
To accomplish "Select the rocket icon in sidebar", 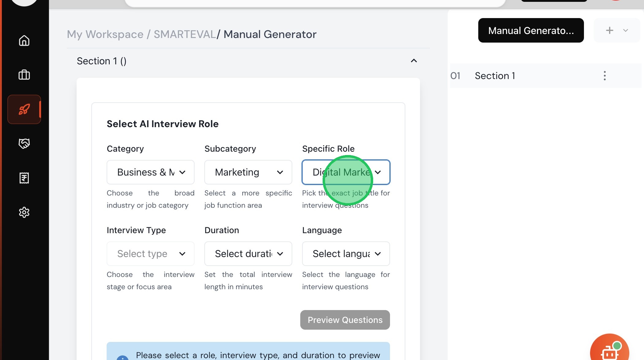I will click(x=24, y=109).
